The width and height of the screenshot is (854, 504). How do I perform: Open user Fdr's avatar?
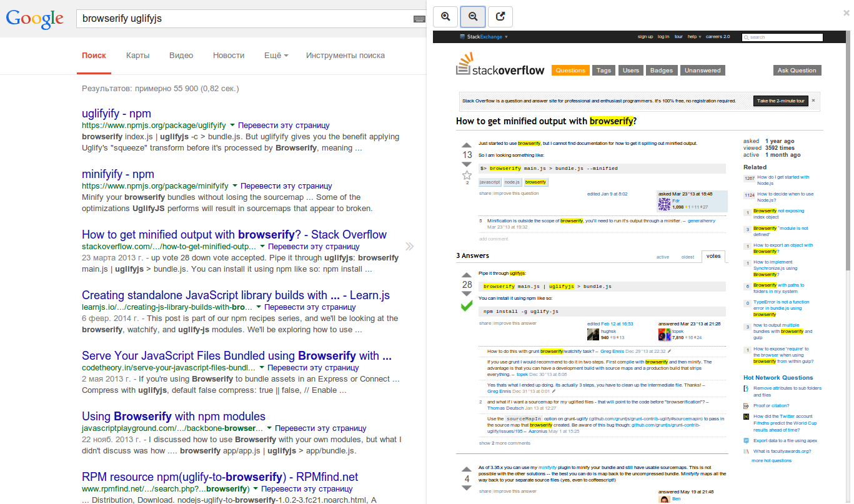click(x=664, y=204)
